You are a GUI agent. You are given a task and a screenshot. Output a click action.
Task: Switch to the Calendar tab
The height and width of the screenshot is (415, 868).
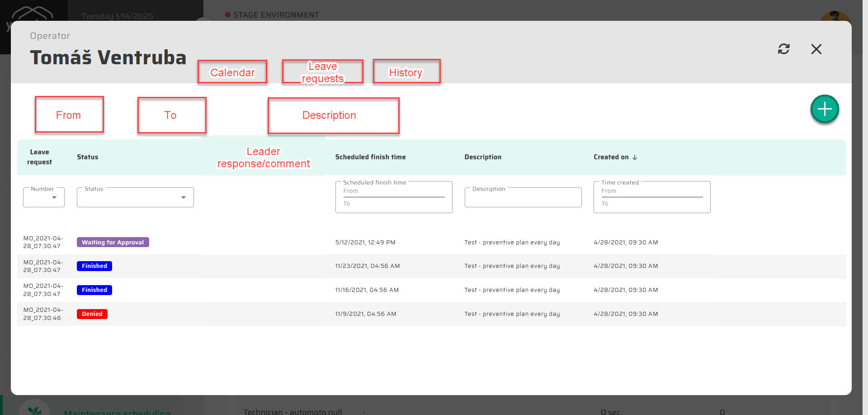coord(232,72)
